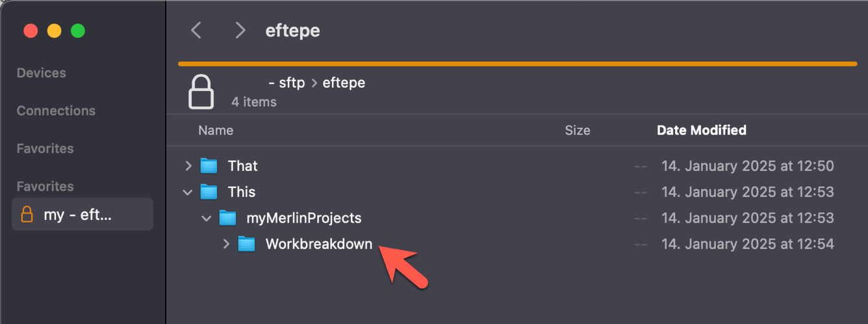Click the large padlock connection icon

point(201,92)
